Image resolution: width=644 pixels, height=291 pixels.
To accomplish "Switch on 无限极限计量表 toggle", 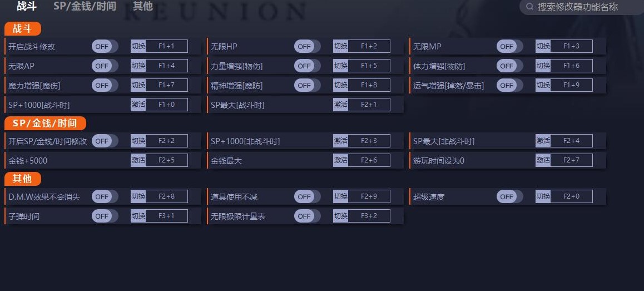I will 307,216.
